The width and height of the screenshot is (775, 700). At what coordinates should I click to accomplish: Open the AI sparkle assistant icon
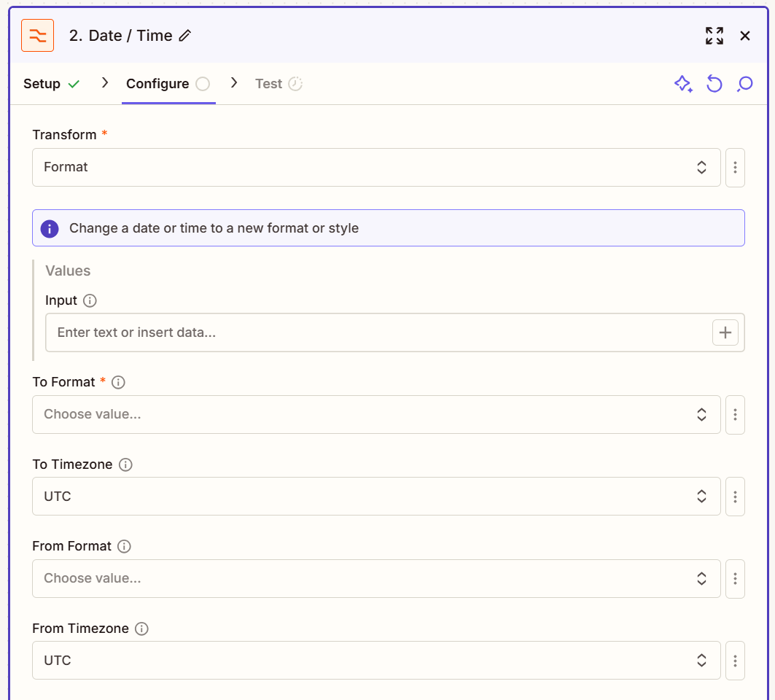tap(684, 84)
